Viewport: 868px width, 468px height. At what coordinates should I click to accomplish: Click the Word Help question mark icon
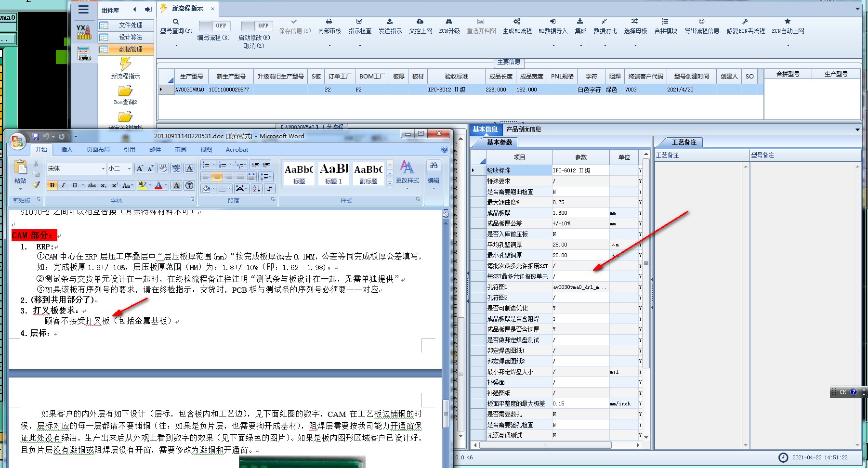click(445, 150)
